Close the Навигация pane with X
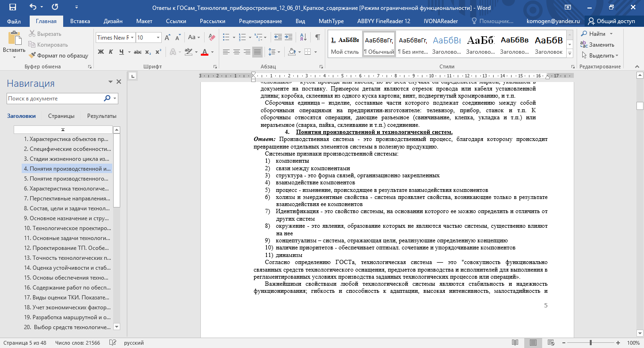Viewport: 644px width, 348px height. (x=119, y=82)
